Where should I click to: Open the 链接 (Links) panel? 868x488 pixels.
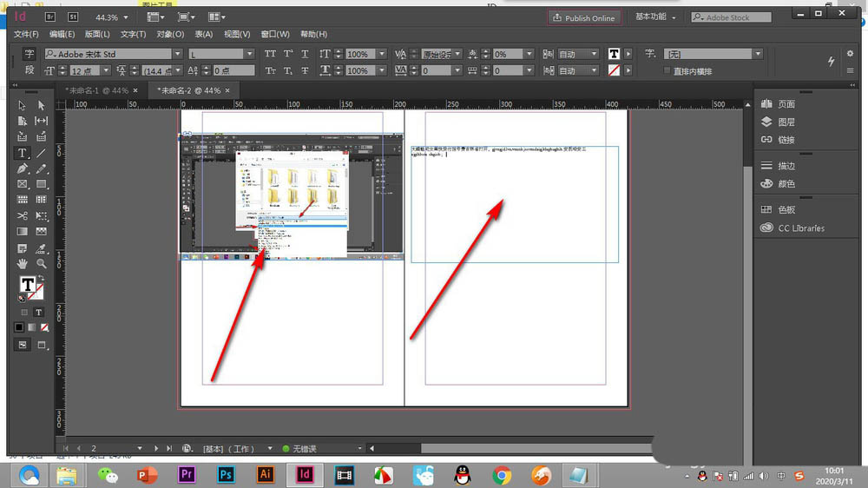pyautogui.click(x=779, y=140)
